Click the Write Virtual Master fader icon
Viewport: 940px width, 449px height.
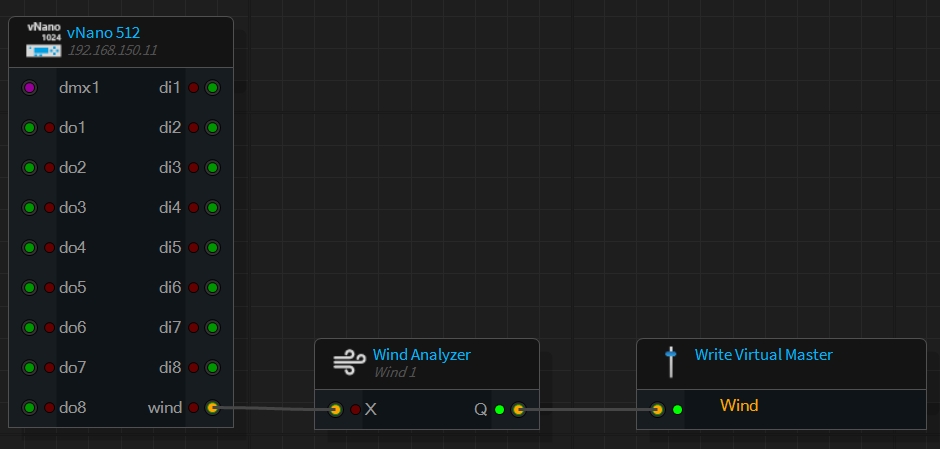click(671, 362)
